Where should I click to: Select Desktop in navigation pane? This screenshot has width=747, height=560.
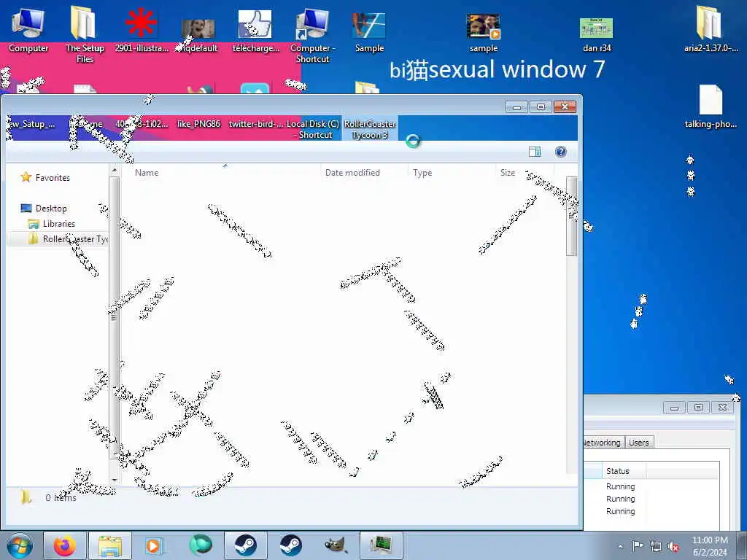click(x=44, y=208)
